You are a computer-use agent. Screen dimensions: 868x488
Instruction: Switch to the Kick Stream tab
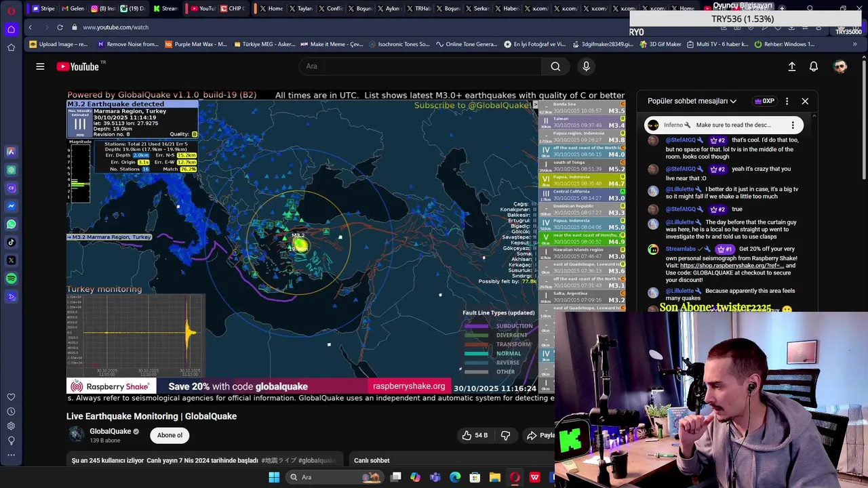(165, 9)
